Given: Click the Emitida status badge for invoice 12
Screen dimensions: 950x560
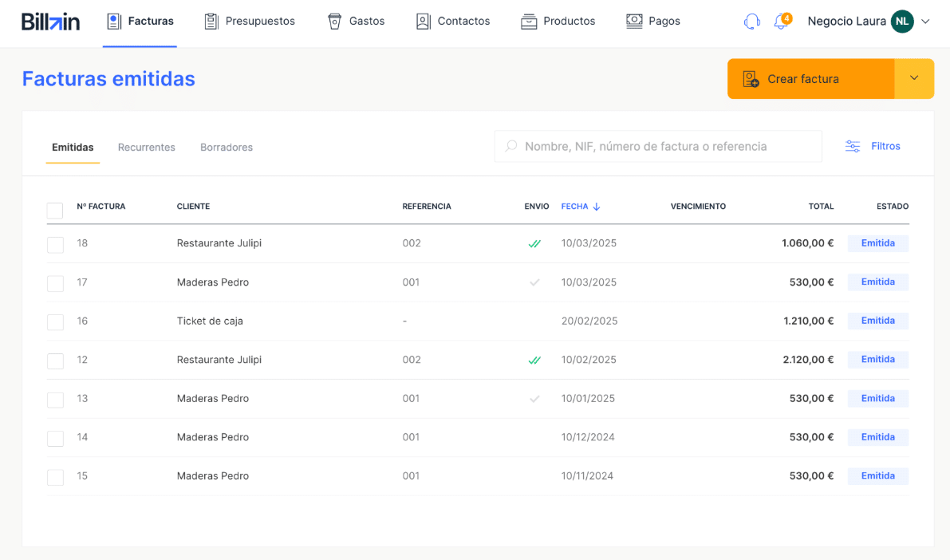Looking at the screenshot, I should coord(877,360).
